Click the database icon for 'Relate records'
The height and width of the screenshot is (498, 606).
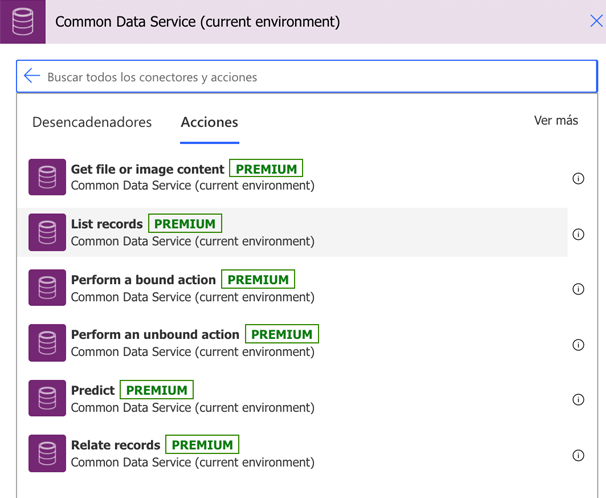47,453
